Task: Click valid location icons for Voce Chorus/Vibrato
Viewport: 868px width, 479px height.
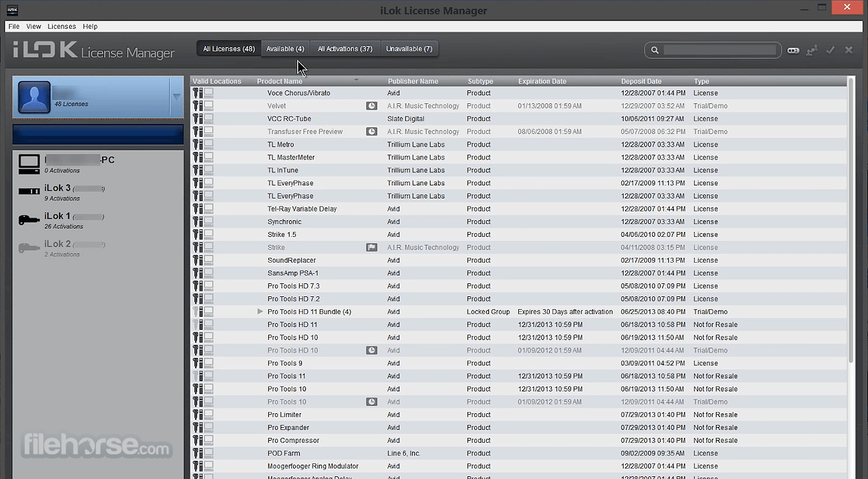Action: pyautogui.click(x=203, y=93)
